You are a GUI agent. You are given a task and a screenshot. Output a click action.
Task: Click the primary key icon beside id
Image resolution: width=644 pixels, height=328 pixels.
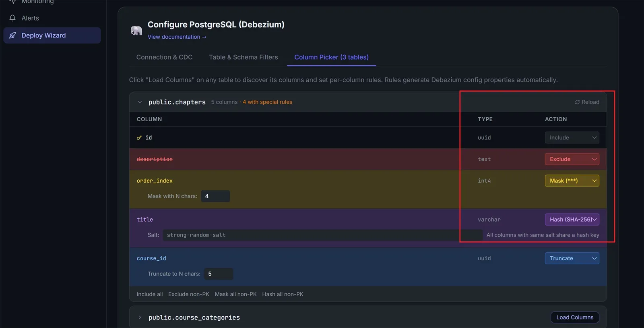tap(139, 138)
